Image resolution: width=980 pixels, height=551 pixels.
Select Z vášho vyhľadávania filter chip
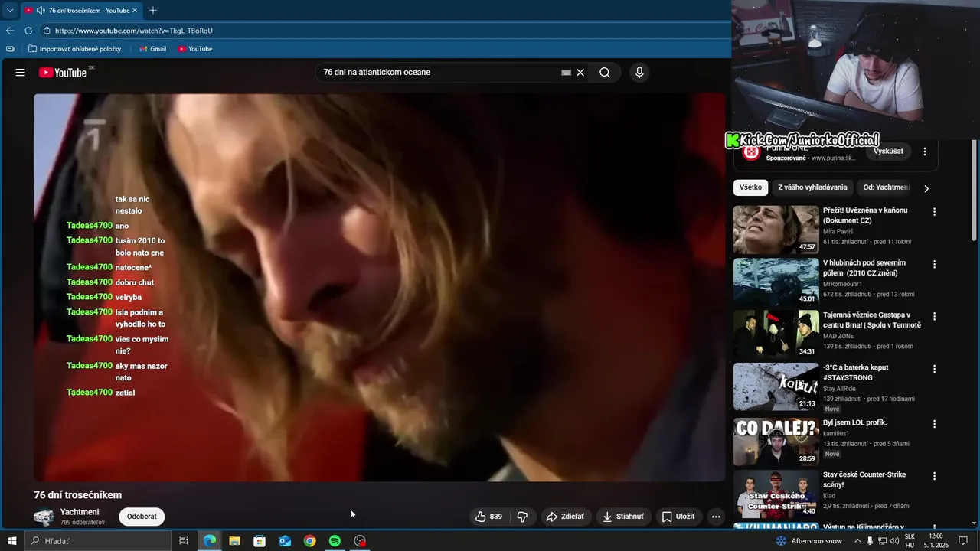812,187
